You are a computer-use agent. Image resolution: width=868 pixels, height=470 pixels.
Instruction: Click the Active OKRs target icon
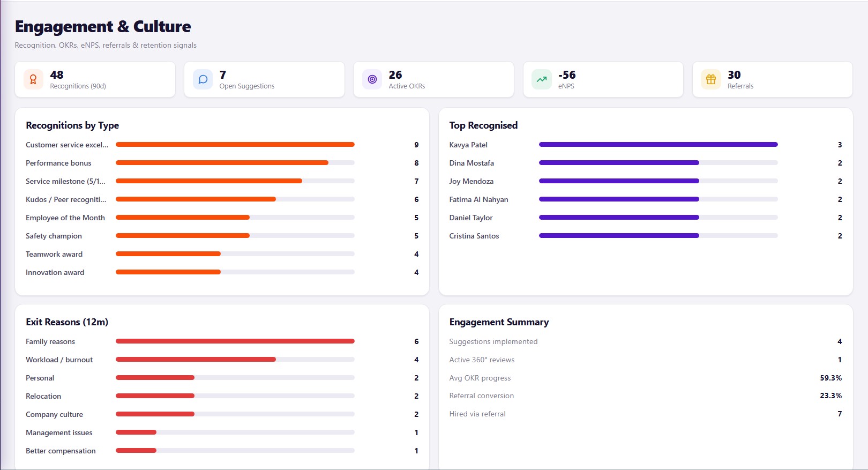point(372,79)
